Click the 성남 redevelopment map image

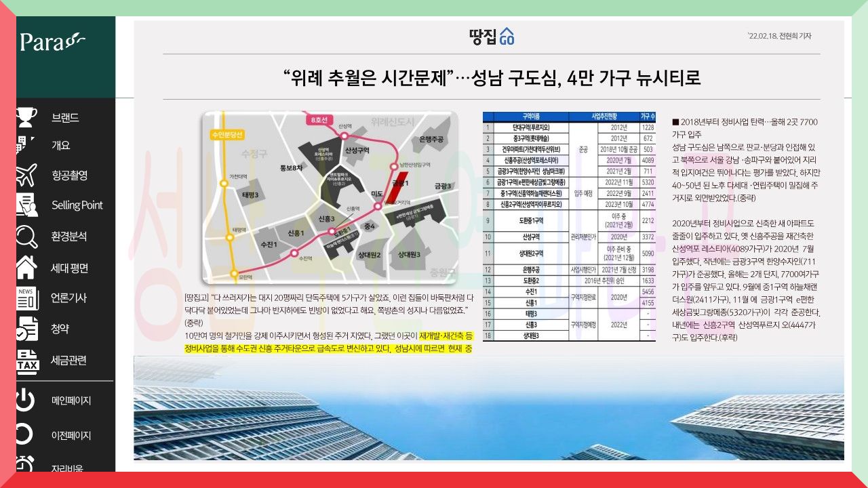coord(330,197)
